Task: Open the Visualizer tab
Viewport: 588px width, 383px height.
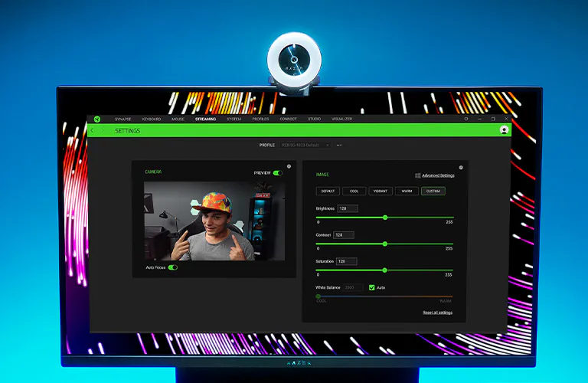Action: tap(341, 119)
